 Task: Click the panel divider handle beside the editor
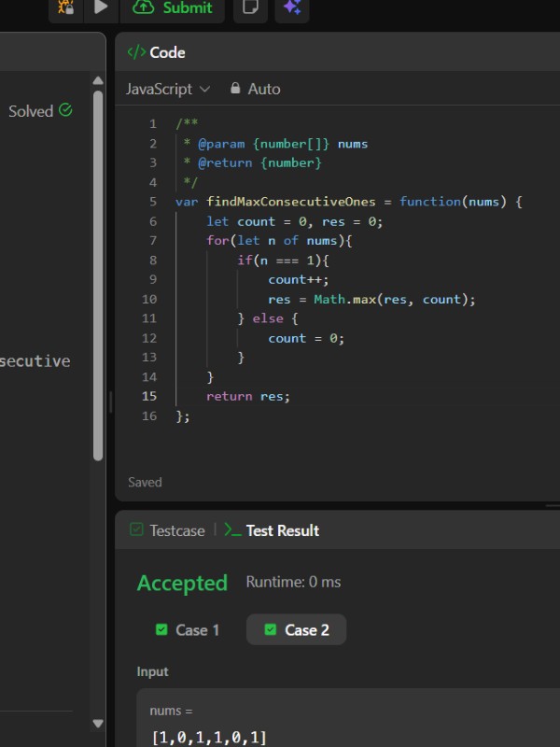tap(110, 402)
